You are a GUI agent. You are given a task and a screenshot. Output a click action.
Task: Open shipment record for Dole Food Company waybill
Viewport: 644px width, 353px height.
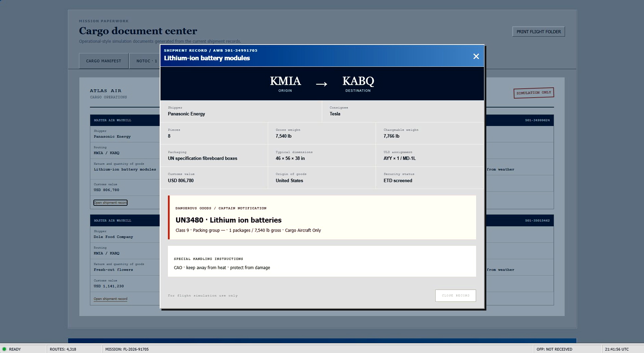tap(110, 299)
